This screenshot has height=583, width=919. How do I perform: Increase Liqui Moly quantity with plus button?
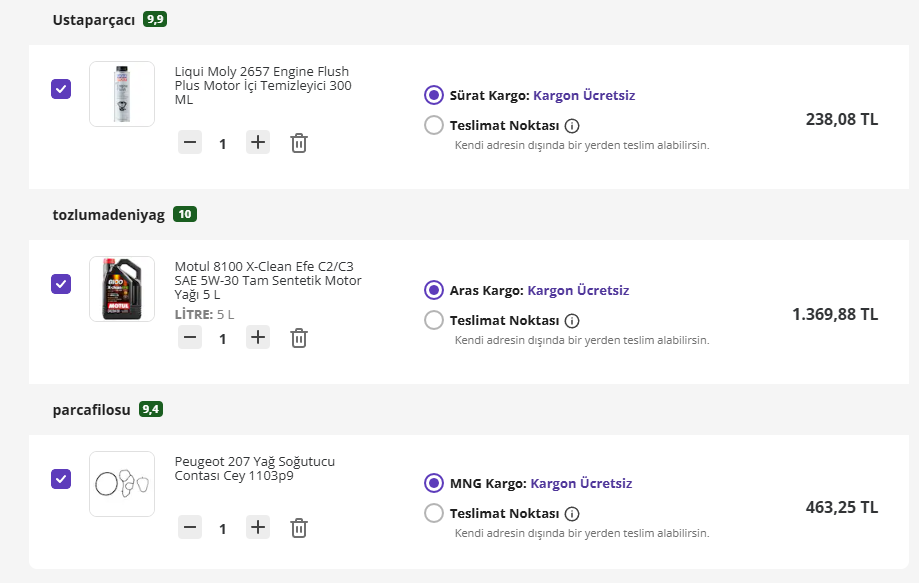(x=258, y=142)
